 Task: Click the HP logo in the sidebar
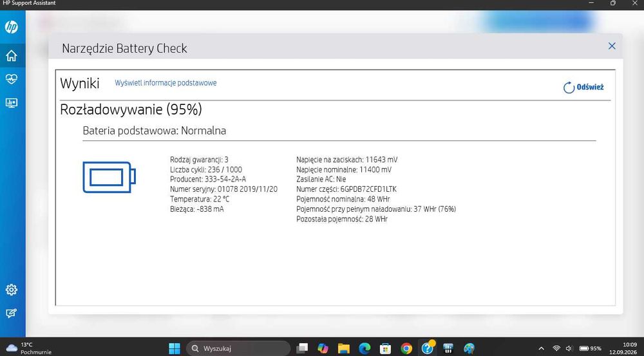(x=12, y=28)
